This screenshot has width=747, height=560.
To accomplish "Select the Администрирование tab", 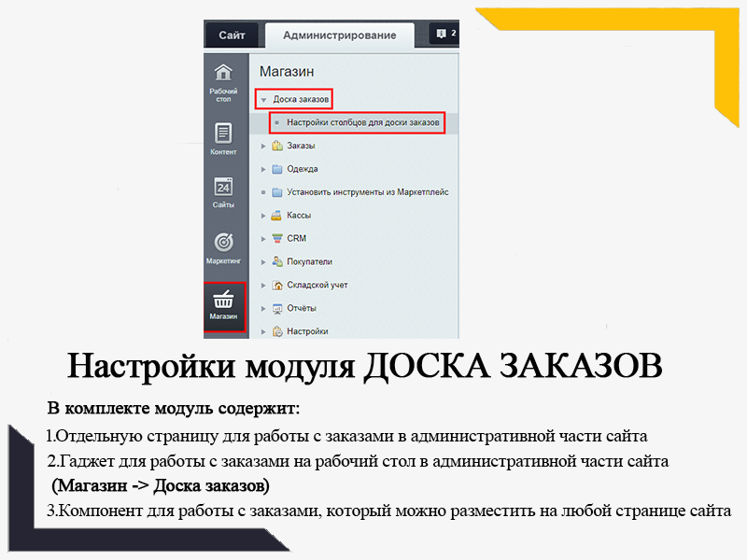I will coord(339,35).
